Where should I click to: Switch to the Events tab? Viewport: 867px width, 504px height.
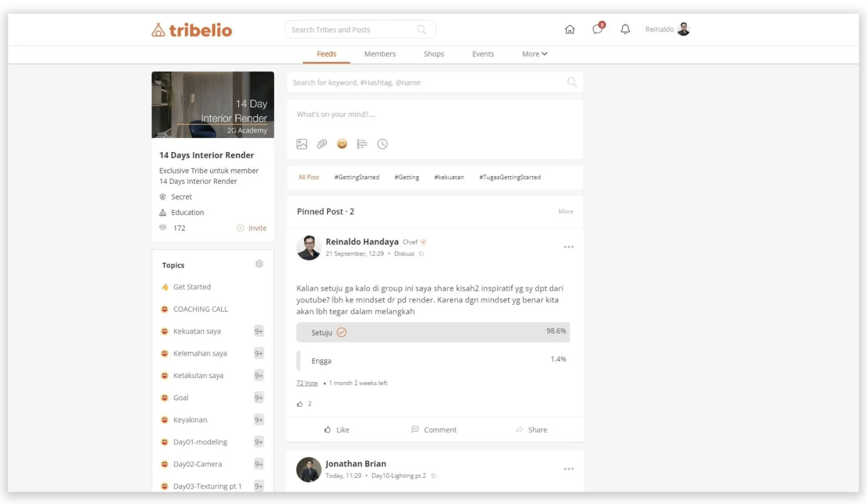[x=483, y=54]
